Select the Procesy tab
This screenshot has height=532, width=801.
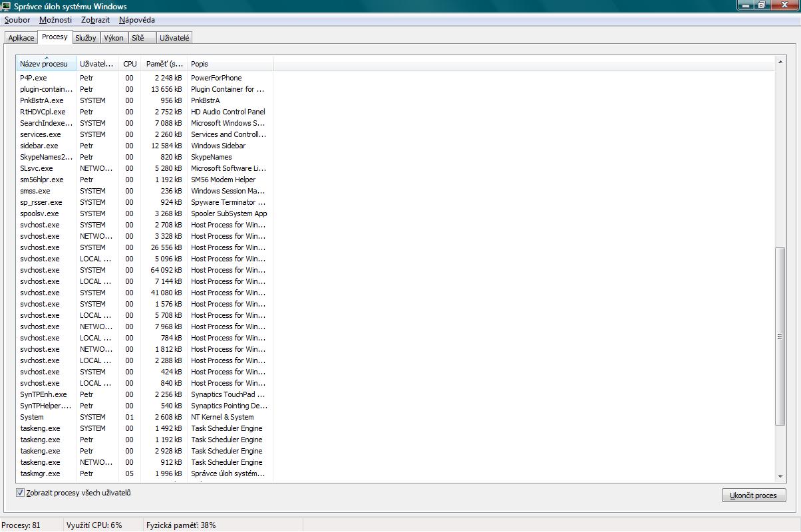55,37
